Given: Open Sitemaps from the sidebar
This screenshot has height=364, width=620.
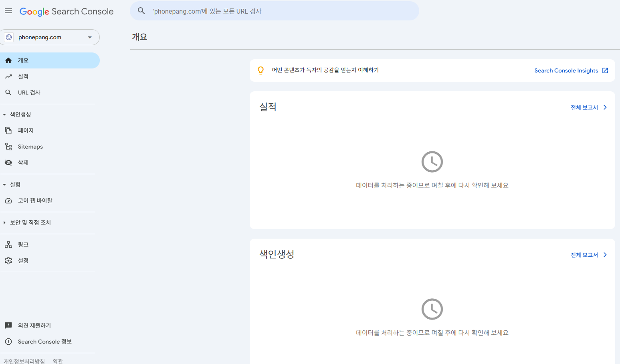Looking at the screenshot, I should coord(50,147).
